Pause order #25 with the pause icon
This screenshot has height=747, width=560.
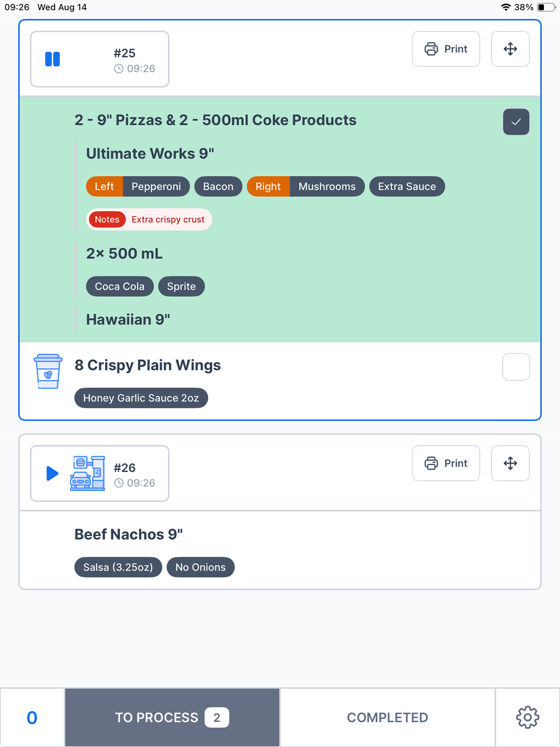click(52, 59)
